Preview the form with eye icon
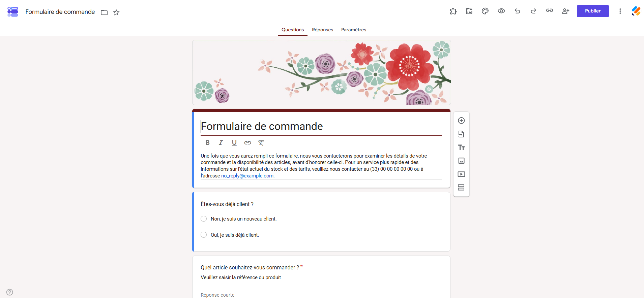This screenshot has height=298, width=644. (501, 11)
